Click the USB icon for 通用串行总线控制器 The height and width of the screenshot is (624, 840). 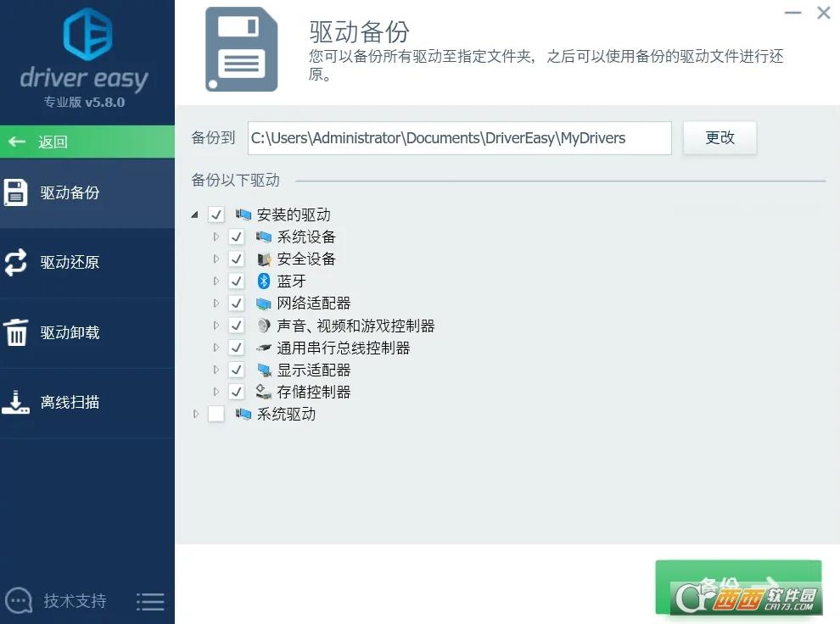tap(264, 348)
